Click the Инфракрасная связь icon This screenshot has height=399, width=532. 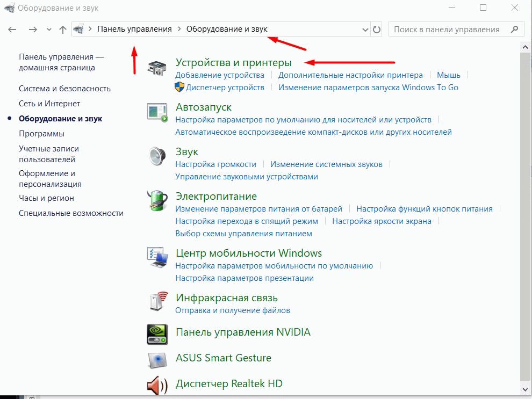157,302
